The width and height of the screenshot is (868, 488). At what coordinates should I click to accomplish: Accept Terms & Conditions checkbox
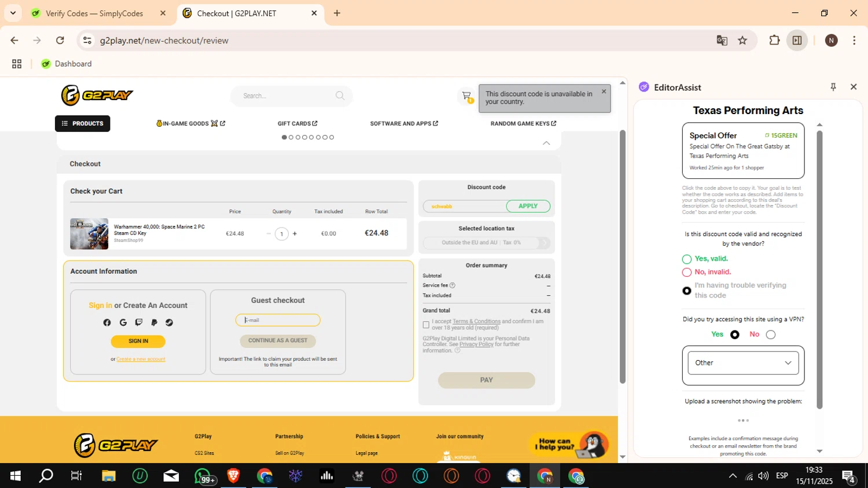coord(426,325)
